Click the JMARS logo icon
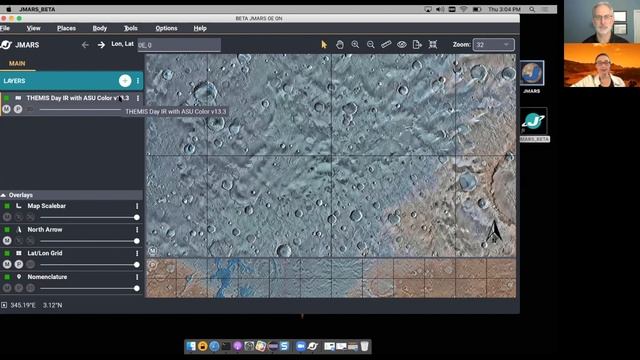 [x=6, y=45]
